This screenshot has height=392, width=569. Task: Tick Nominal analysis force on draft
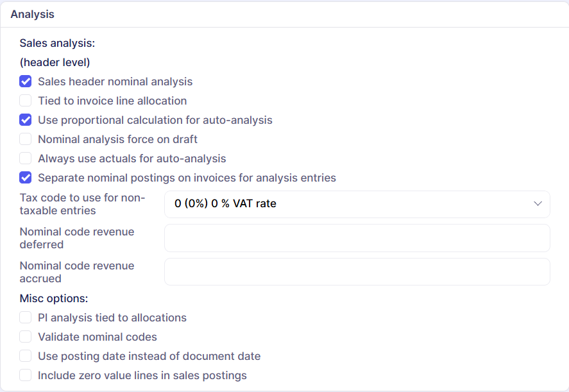tap(26, 139)
